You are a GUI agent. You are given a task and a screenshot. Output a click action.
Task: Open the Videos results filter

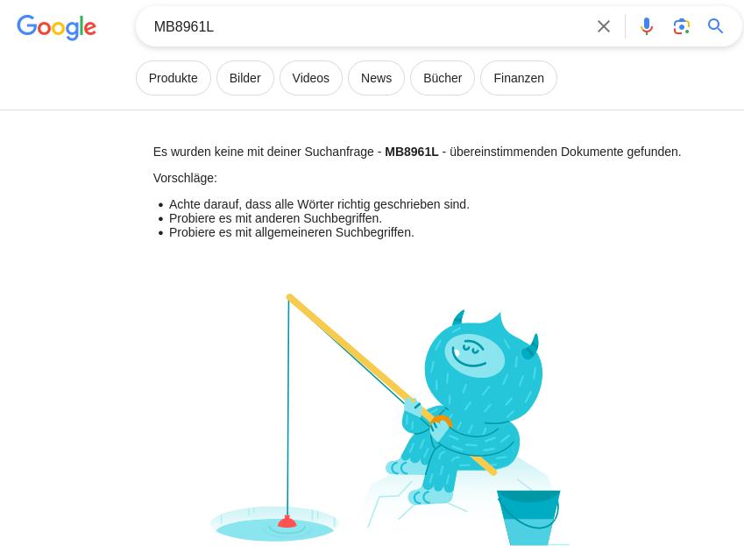311,78
